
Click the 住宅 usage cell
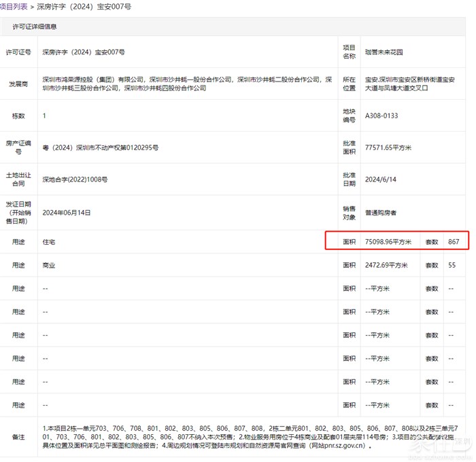coord(49,241)
